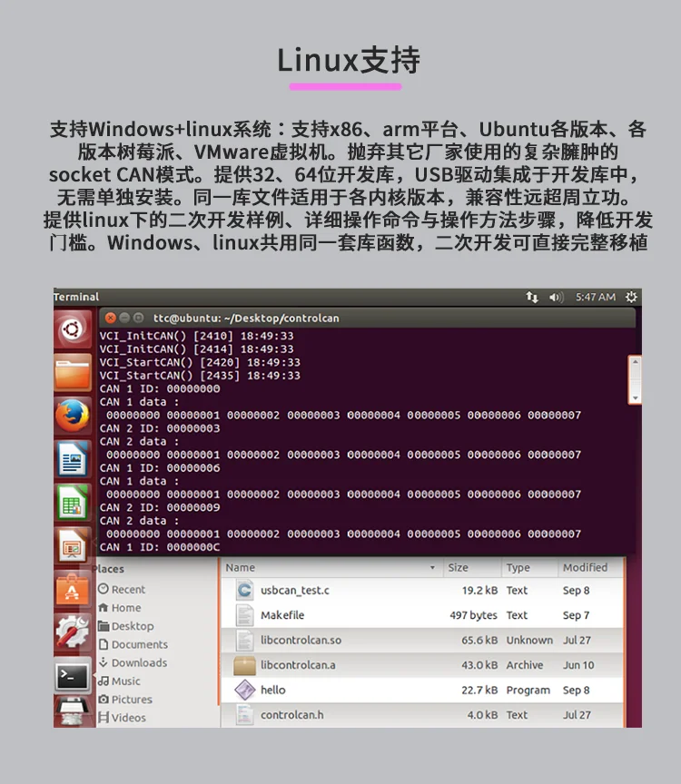This screenshot has height=784, width=681.
Task: Open Ubuntu Software Center icon
Action: [73, 589]
